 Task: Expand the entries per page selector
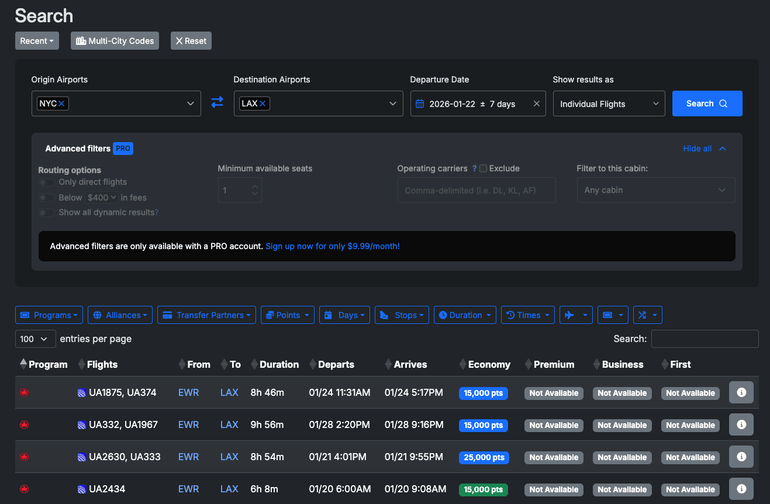point(35,339)
